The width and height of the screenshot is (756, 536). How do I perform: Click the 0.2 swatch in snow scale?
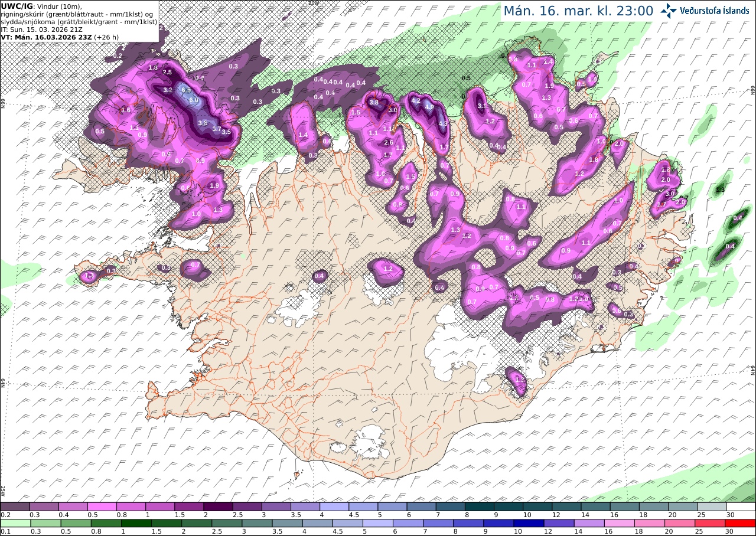point(15,506)
